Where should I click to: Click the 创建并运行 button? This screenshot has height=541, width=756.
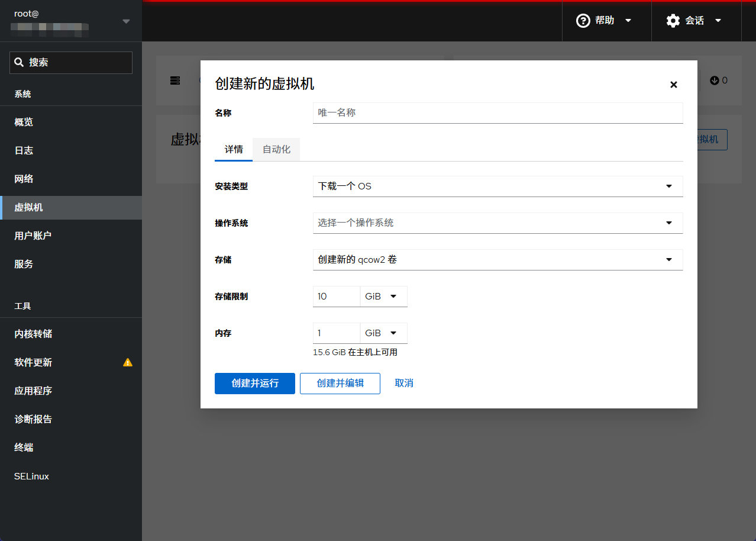pyautogui.click(x=254, y=384)
